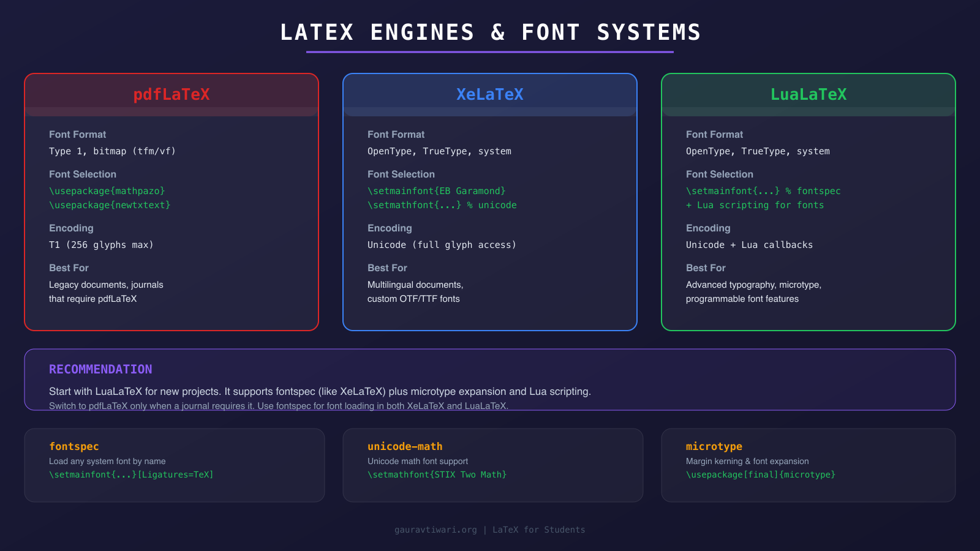Click the RECOMMENDATION heading
This screenshot has height=551, width=980.
(100, 369)
